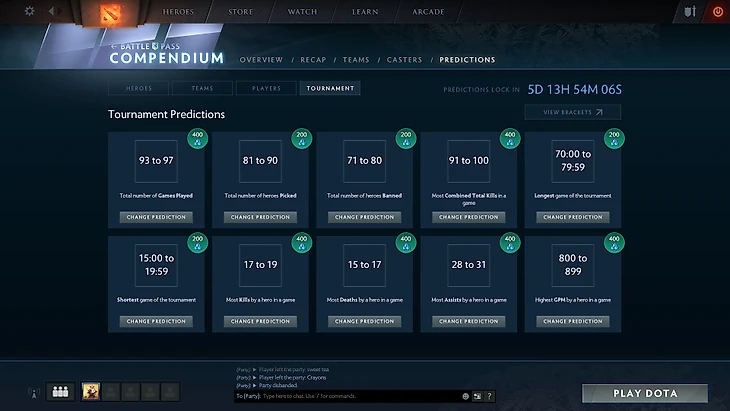Image resolution: width=730 pixels, height=411 pixels.
Task: Click the '93 to 97' prediction box
Action: [x=156, y=161]
